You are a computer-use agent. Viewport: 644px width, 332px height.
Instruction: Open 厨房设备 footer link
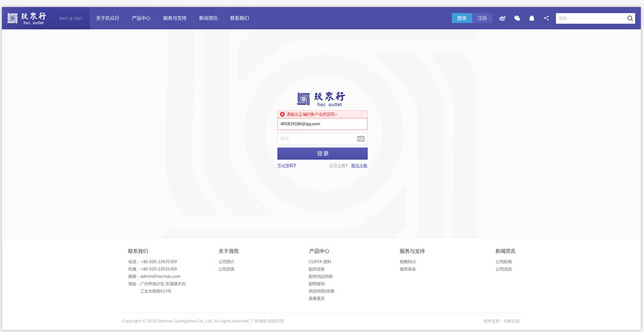[x=317, y=269]
